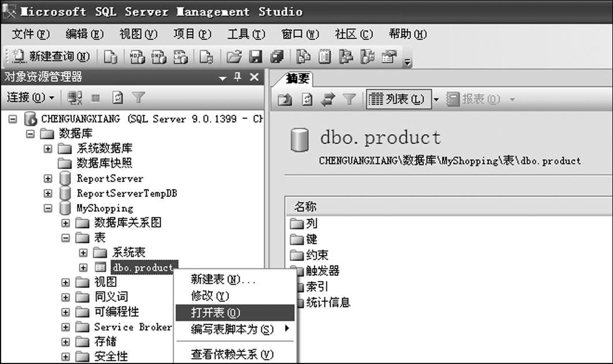Open the 社区(C) menu
This screenshot has width=613, height=364.
[x=354, y=35]
